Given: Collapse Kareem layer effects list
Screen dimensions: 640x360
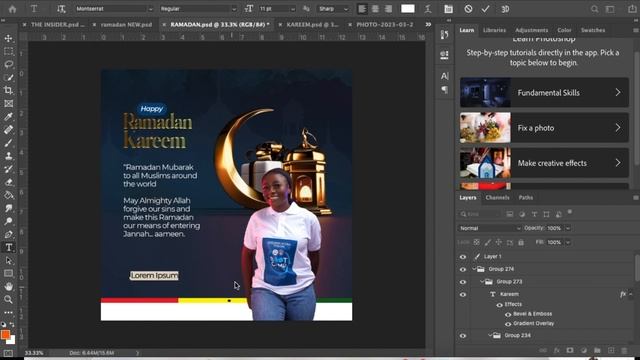Looking at the screenshot, I should point(631,294).
